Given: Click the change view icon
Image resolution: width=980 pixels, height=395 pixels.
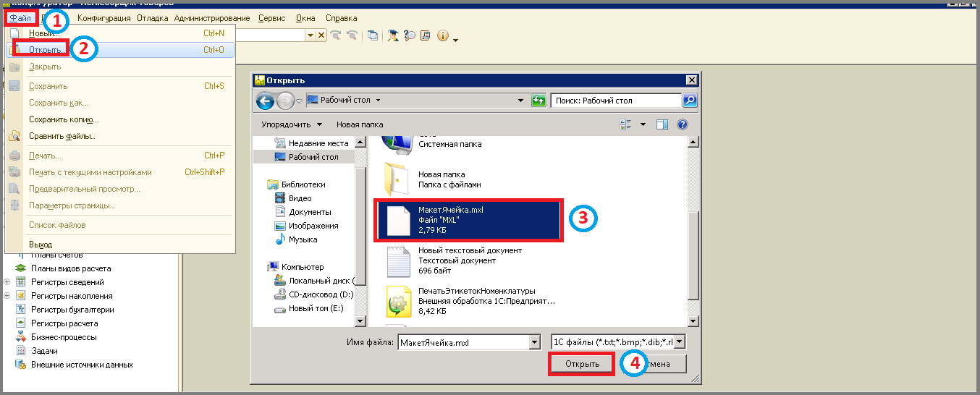Looking at the screenshot, I should click(626, 124).
